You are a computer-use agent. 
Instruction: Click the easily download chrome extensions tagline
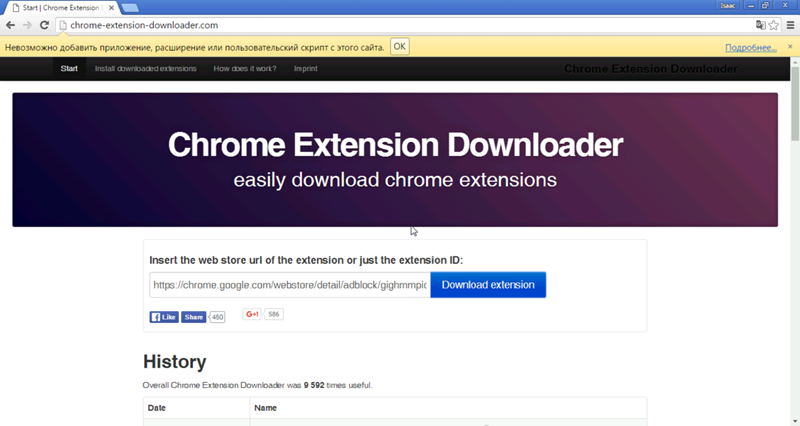395,180
